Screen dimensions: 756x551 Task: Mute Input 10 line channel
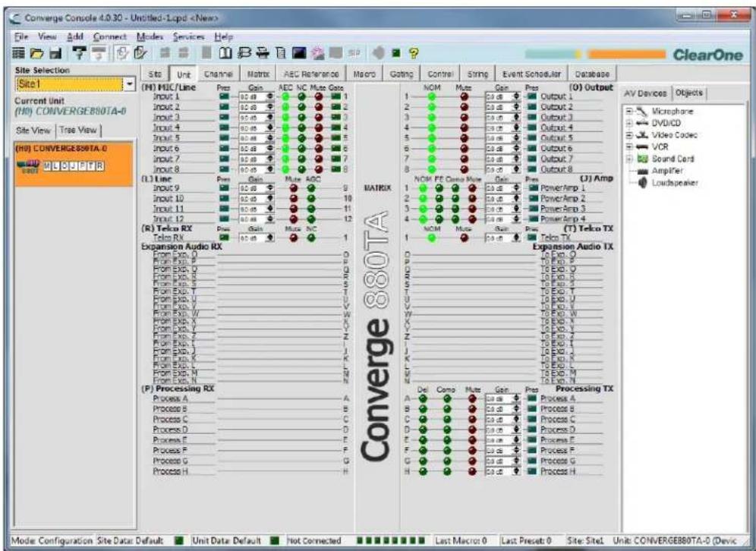coord(294,198)
